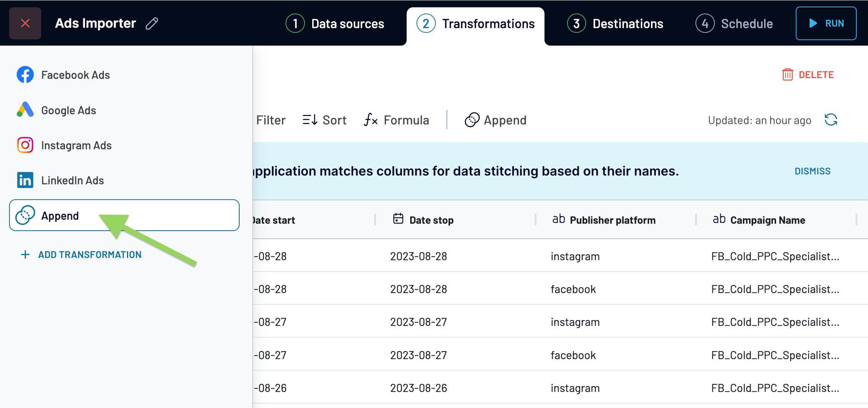Screen dimensions: 868x408
Task: Open the Instagram Ads source
Action: point(76,145)
